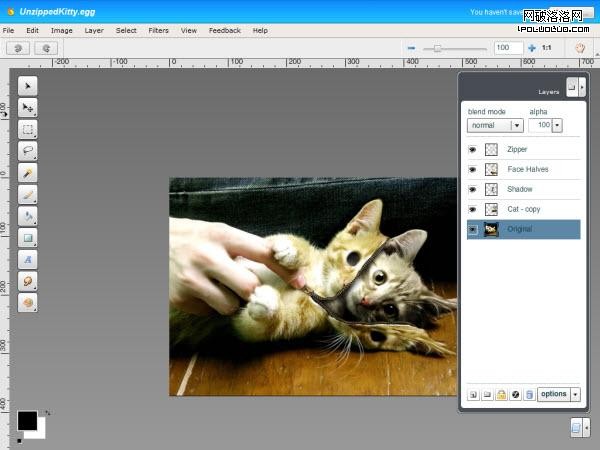Click the black foreground color swatch
The height and width of the screenshot is (450, 600).
point(25,419)
